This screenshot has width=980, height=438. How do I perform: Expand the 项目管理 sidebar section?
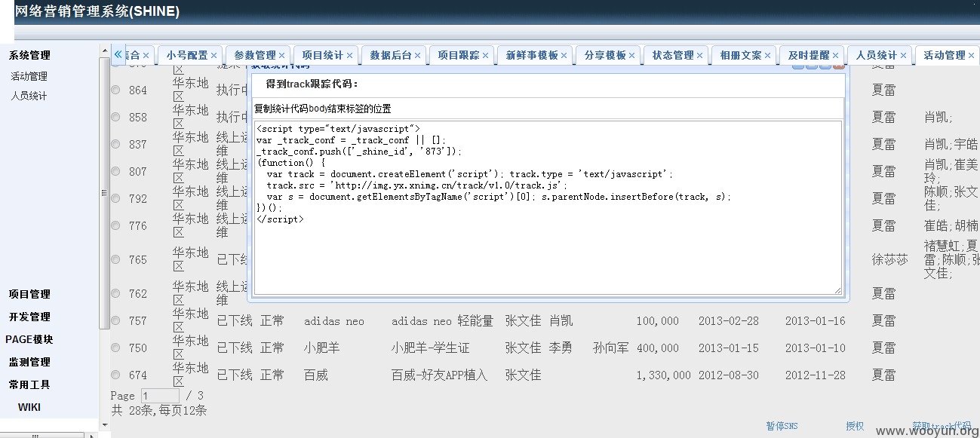pyautogui.click(x=29, y=294)
